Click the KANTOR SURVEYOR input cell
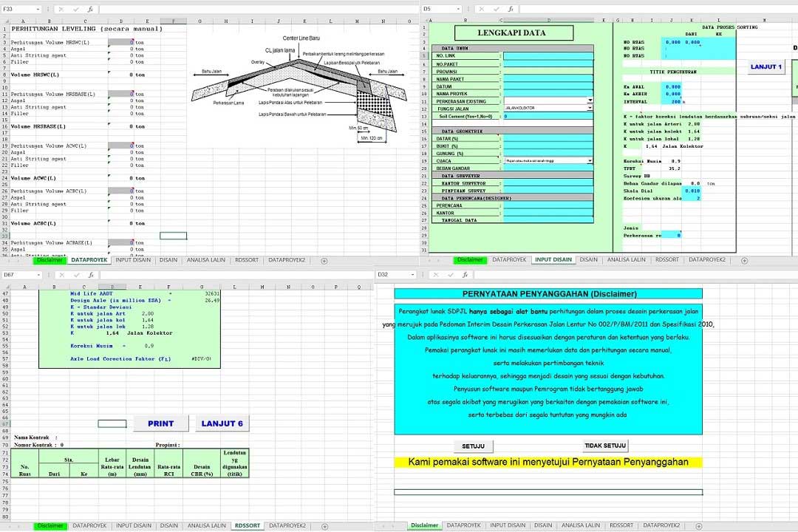This screenshot has width=798, height=532. 548,183
